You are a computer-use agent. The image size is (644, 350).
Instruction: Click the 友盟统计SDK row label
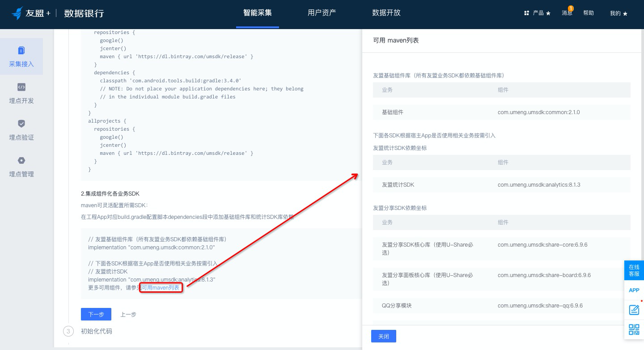click(398, 185)
